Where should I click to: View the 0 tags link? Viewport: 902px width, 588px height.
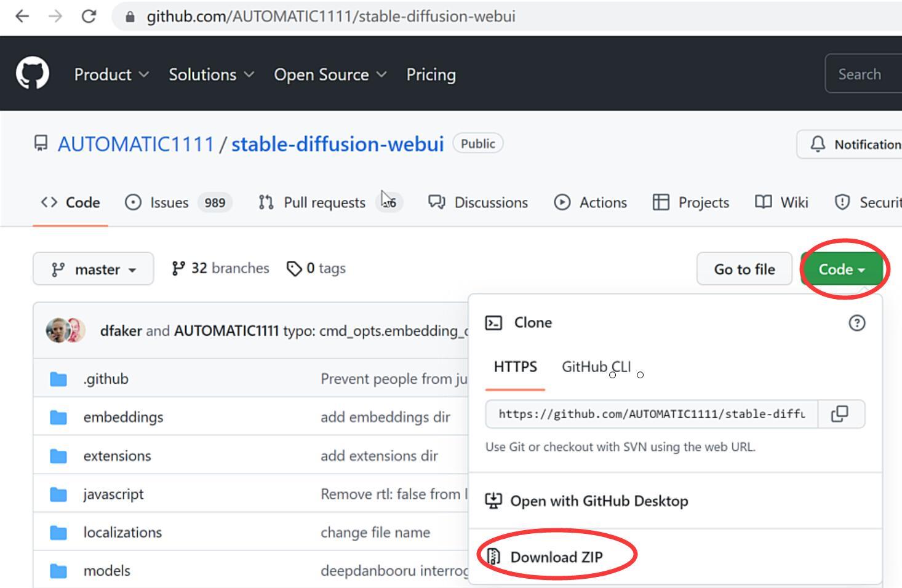point(316,268)
